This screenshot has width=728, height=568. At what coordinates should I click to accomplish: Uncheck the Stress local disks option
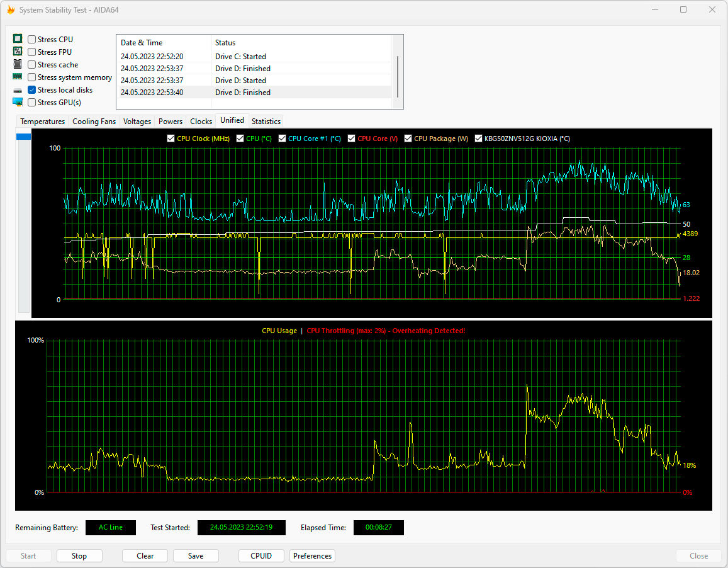pos(32,90)
